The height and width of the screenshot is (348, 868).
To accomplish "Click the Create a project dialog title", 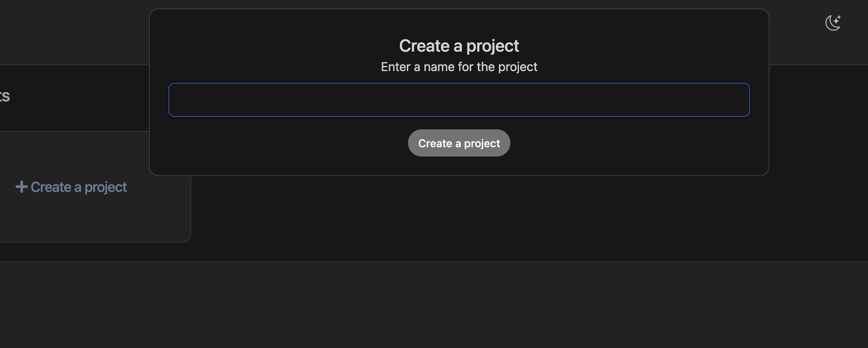I will click(459, 45).
